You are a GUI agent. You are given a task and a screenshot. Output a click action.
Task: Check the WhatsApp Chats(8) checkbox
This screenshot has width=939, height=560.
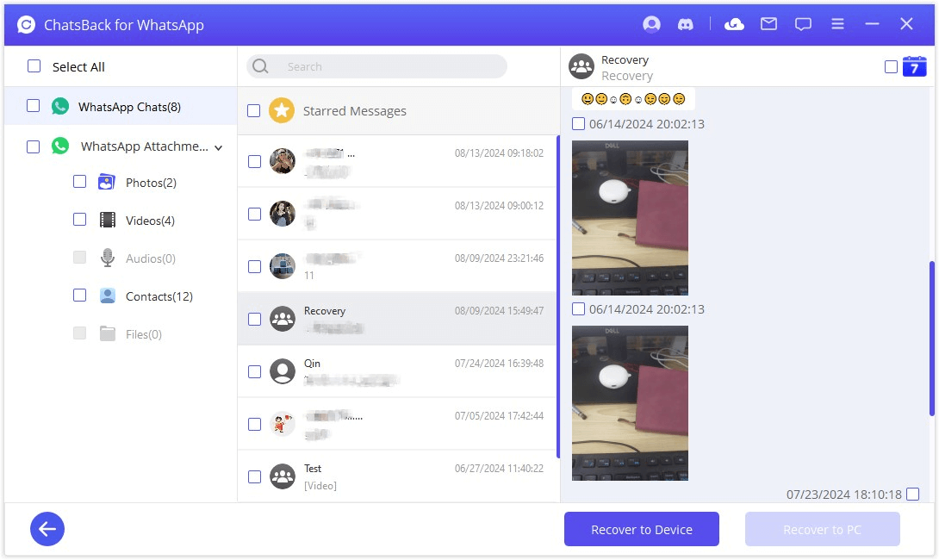coord(33,106)
